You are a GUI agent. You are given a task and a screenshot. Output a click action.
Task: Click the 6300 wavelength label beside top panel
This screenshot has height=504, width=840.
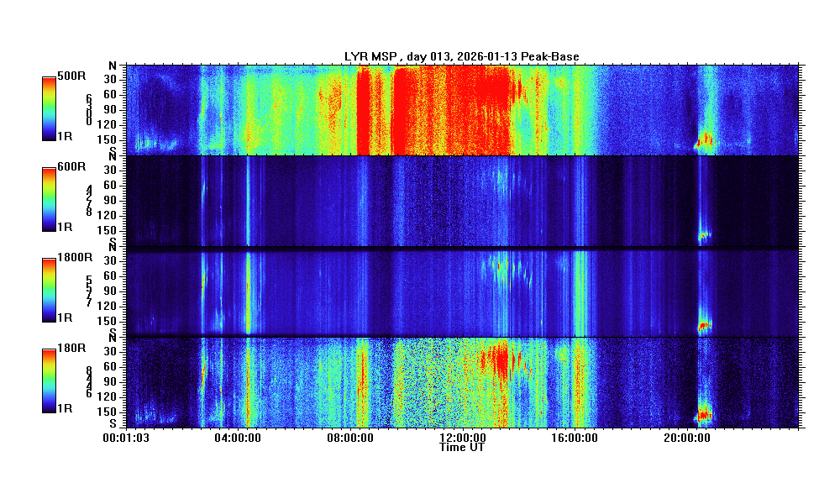(x=89, y=109)
